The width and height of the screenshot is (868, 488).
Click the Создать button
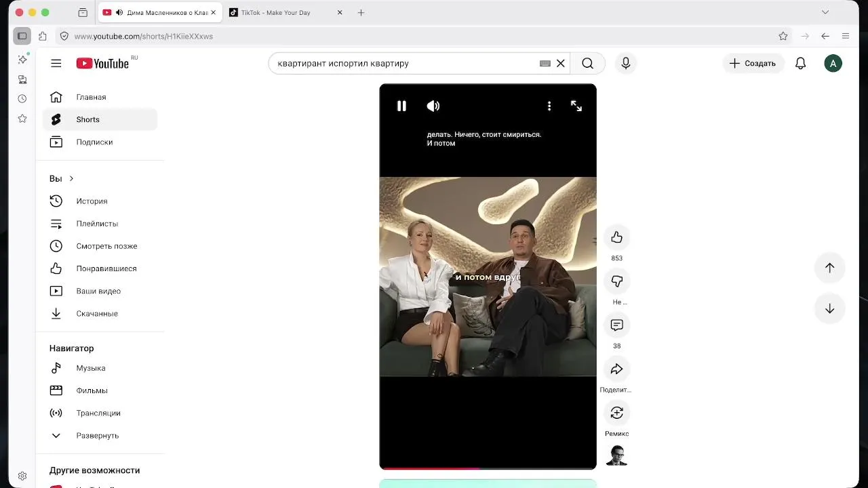[753, 63]
